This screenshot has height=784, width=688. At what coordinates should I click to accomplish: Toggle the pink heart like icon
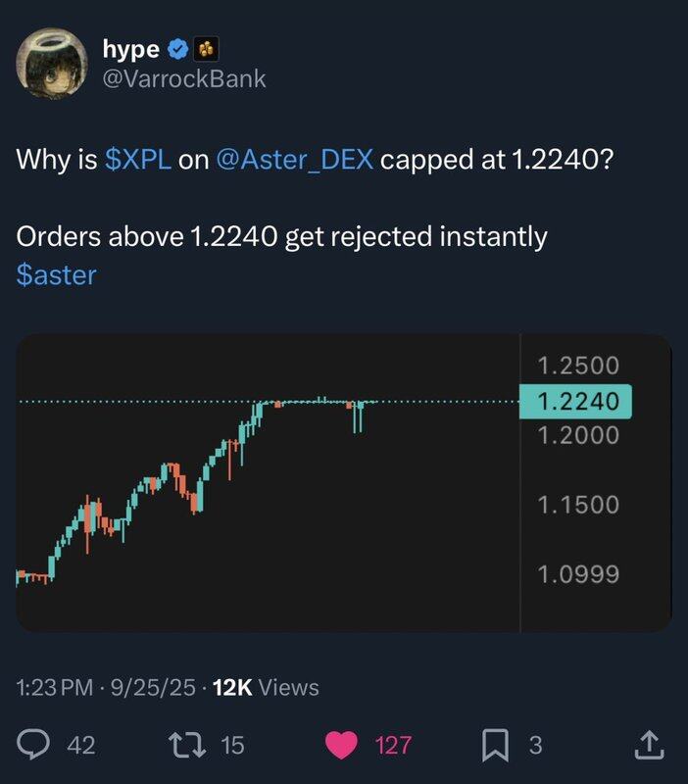tap(341, 745)
